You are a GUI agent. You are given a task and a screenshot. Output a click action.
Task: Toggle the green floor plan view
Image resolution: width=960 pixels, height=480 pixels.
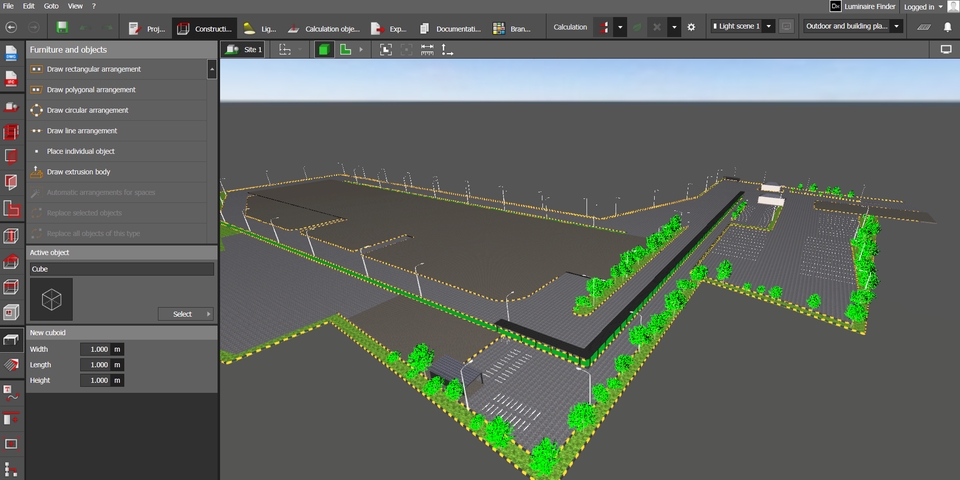tap(345, 49)
